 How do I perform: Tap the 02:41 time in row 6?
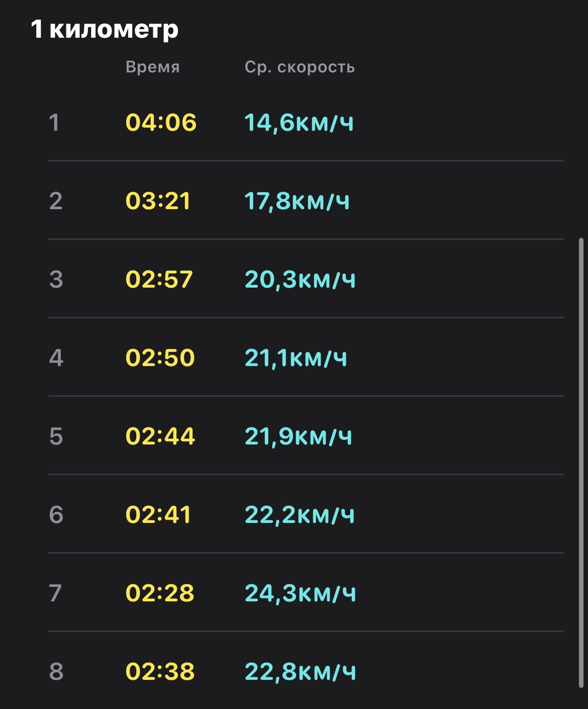coord(158,515)
